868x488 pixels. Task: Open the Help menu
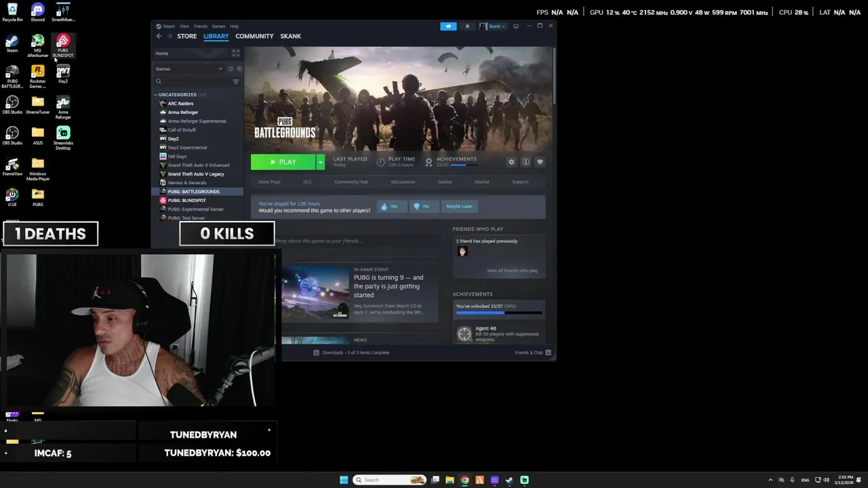[x=234, y=26]
